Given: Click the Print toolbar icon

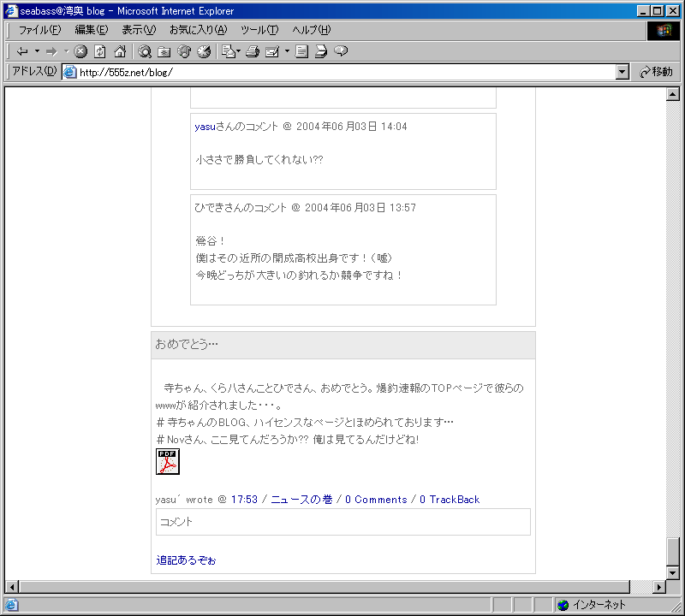Looking at the screenshot, I should tap(252, 51).
